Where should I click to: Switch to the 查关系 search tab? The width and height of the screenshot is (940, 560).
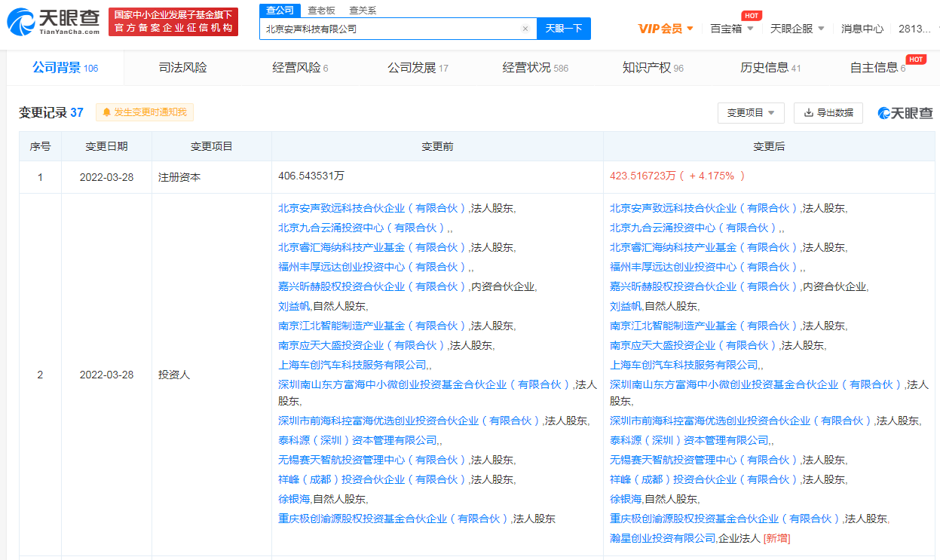click(x=363, y=10)
